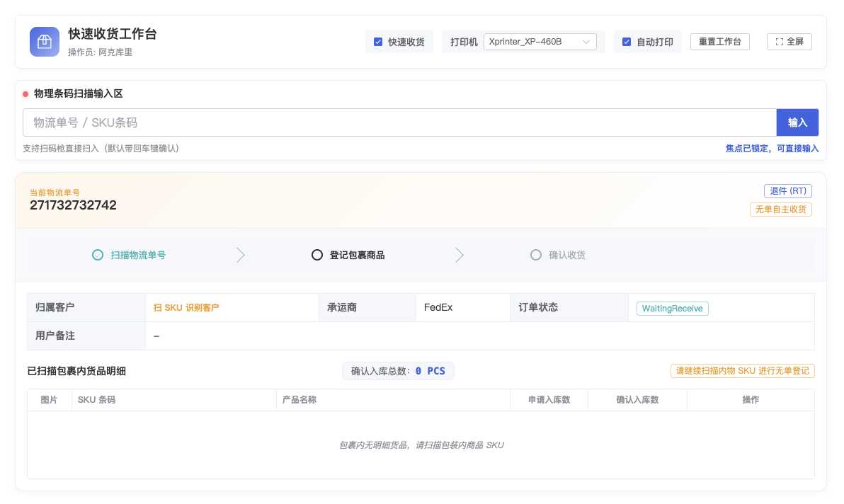The image size is (844, 504).
Task: Click the 订单状态 label cell
Action: (x=569, y=308)
